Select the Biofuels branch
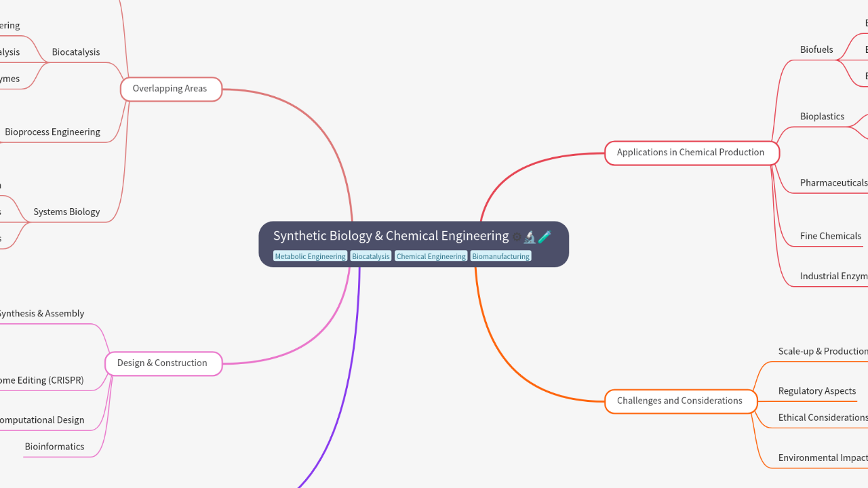 816,49
